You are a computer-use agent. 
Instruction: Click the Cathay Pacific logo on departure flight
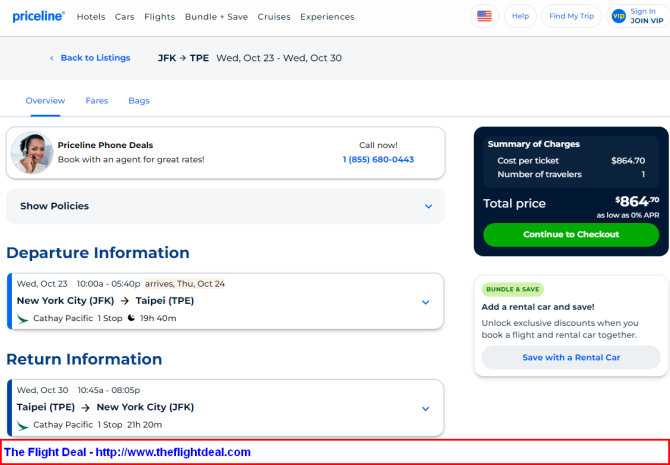coord(23,318)
